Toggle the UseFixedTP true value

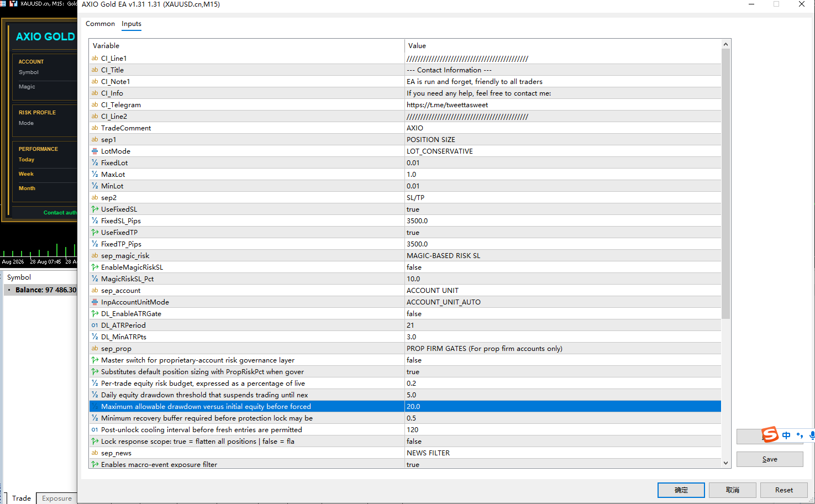point(562,232)
